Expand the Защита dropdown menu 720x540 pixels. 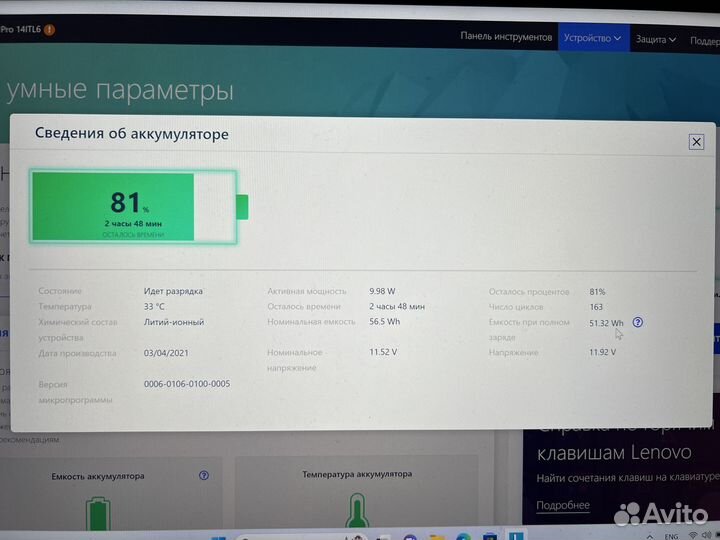[656, 40]
